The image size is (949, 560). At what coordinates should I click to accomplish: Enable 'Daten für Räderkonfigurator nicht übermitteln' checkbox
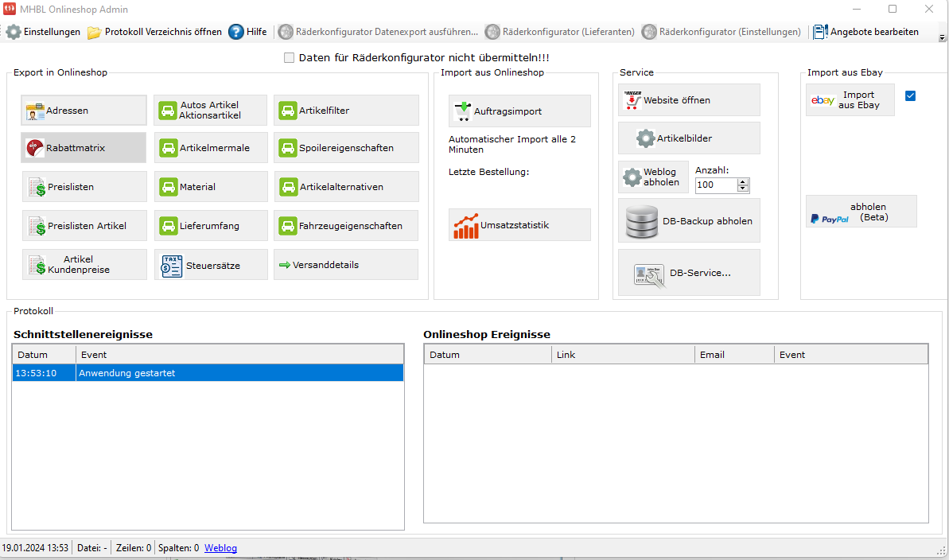290,58
